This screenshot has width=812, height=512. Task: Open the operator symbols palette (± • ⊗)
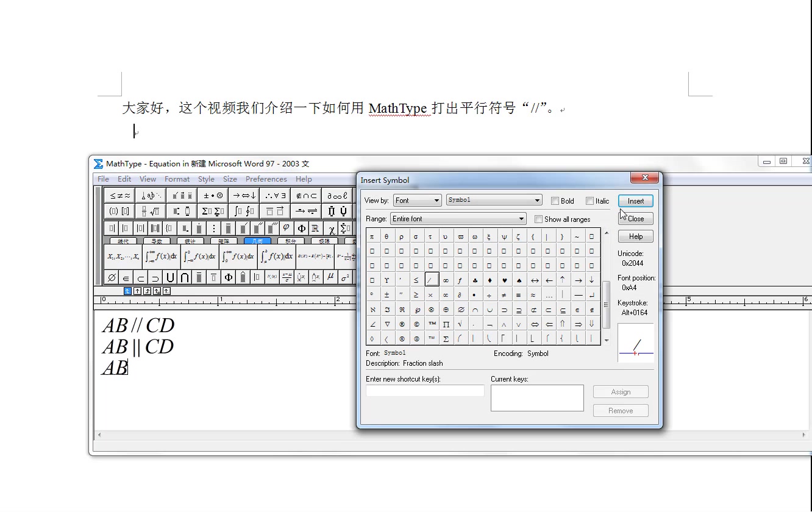(x=213, y=196)
